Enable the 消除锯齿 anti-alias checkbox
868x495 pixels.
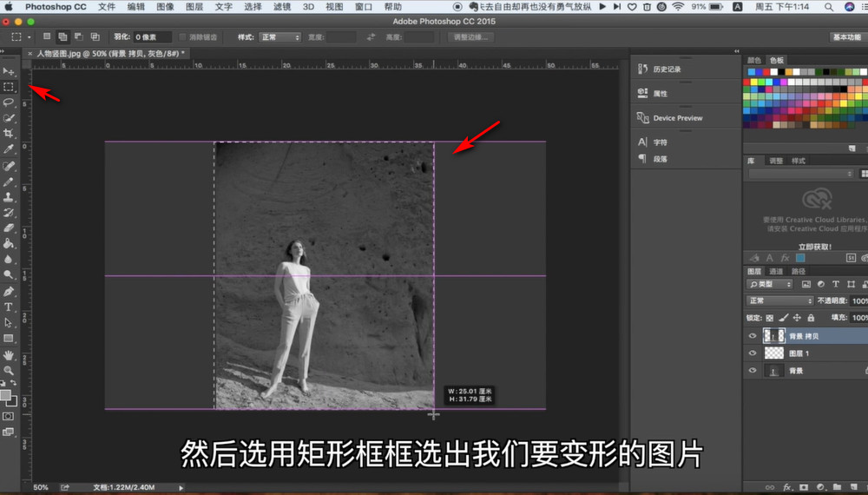coord(183,37)
